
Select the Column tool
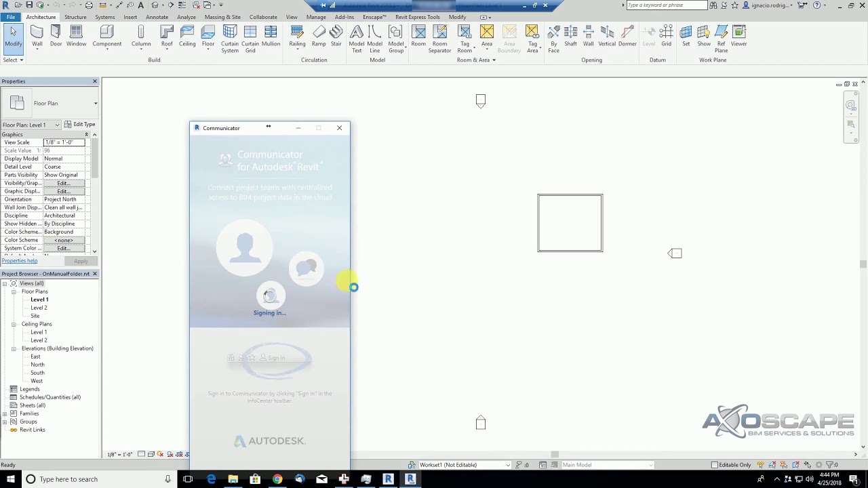pos(141,37)
